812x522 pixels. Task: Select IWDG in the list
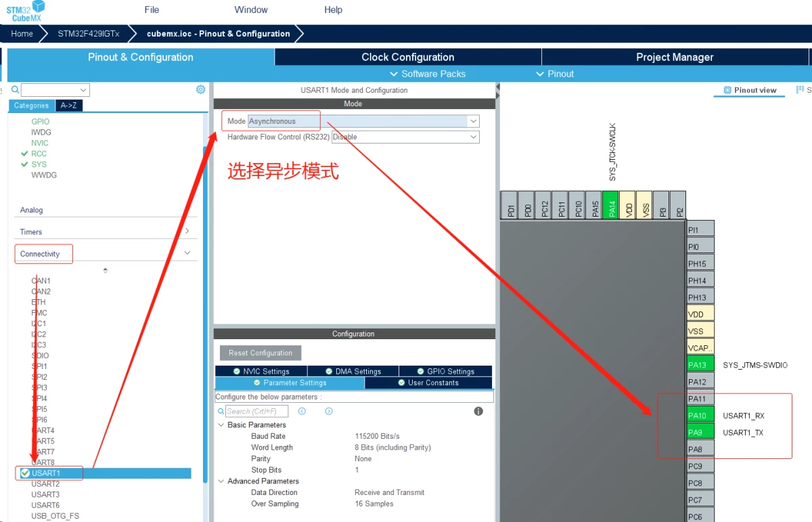(x=41, y=133)
